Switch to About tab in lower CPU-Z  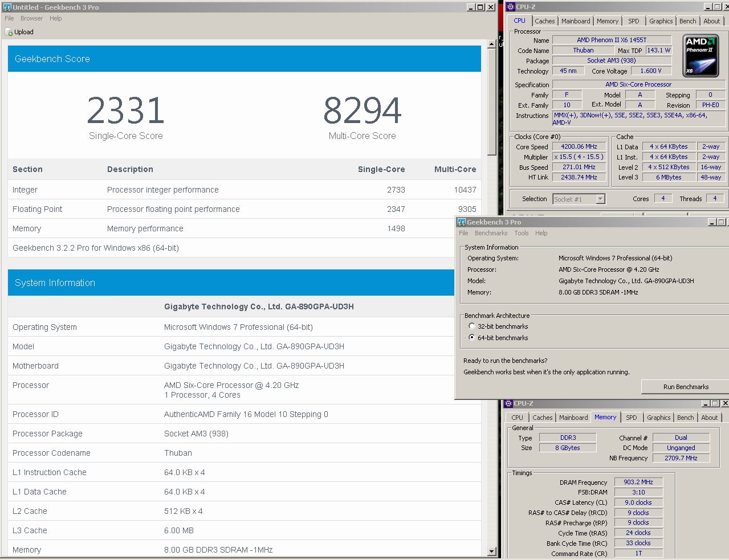(709, 418)
